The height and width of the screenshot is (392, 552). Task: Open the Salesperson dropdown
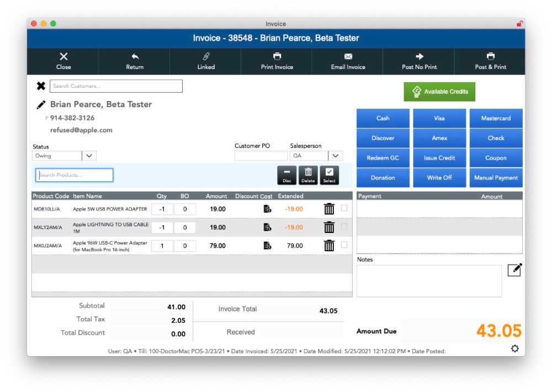[x=335, y=156]
